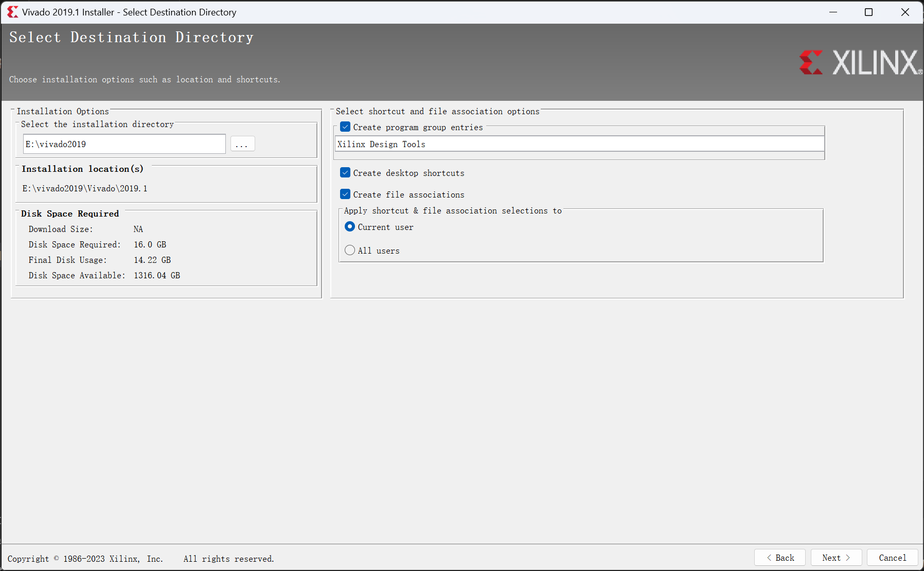Focus the Xilinx Design Tools group name field
This screenshot has width=924, height=571.
tap(579, 144)
